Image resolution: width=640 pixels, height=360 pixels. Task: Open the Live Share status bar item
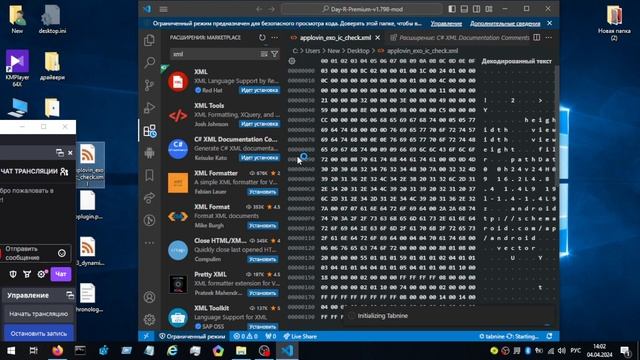300,336
